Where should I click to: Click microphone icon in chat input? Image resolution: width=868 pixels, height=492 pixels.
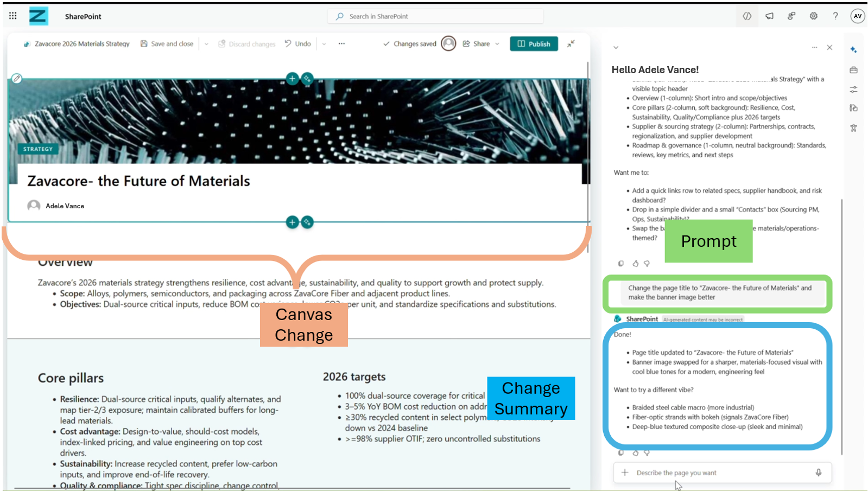click(818, 472)
